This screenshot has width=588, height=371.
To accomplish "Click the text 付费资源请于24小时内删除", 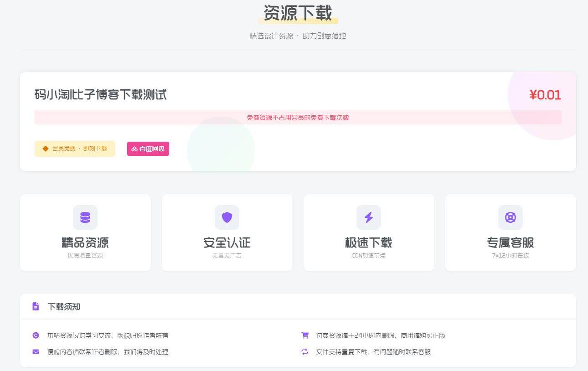I will click(356, 335).
